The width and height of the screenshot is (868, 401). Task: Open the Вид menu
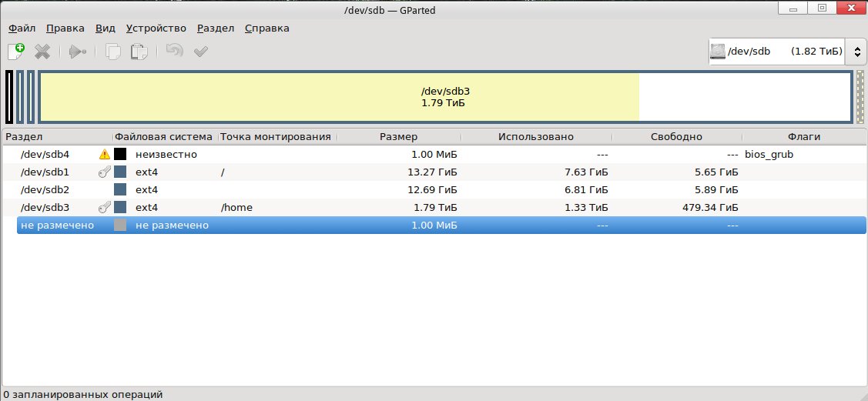pyautogui.click(x=106, y=28)
